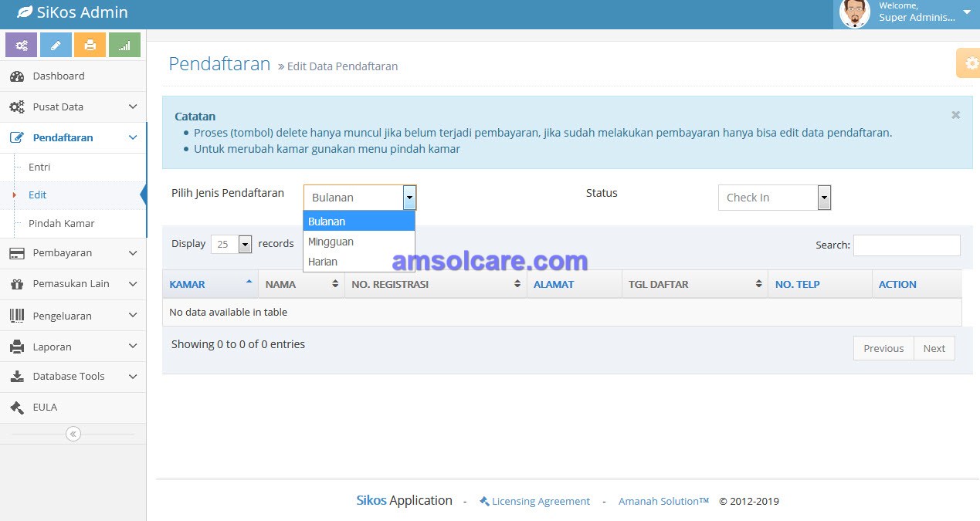Click the green signal bars shortcut button
The height and width of the screenshot is (521, 980).
tap(124, 45)
